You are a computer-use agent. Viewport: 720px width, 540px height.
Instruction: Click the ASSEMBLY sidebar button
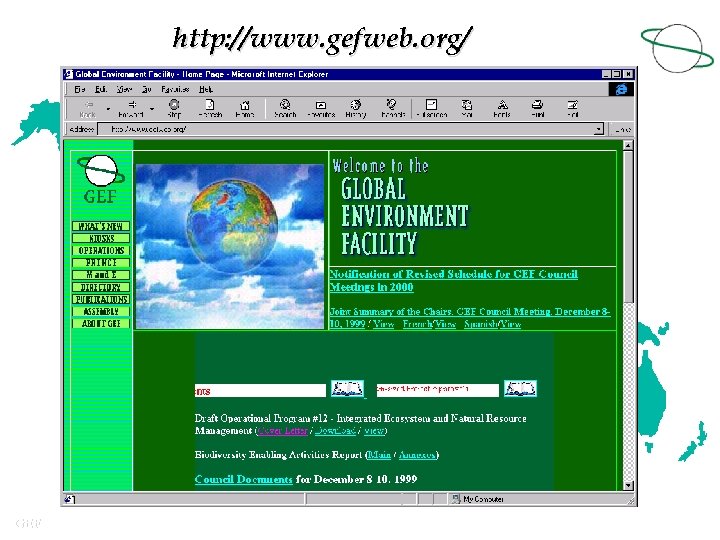(101, 312)
